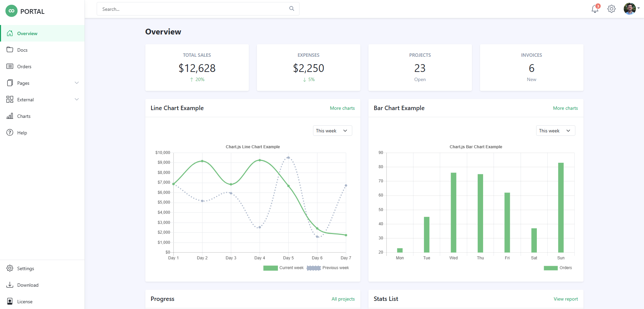The width and height of the screenshot is (644, 309).
Task: Click the Docs folder icon
Action: (10, 50)
